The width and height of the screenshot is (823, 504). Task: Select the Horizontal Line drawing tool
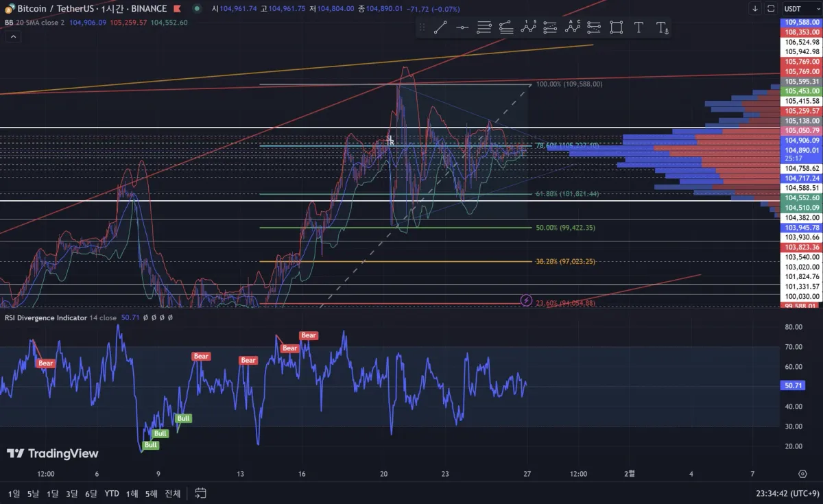pos(462,27)
